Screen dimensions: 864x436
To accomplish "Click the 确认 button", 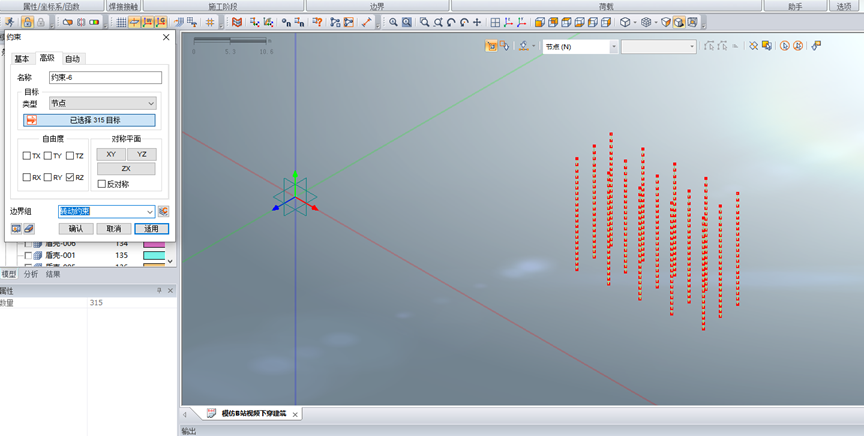I will [x=76, y=229].
